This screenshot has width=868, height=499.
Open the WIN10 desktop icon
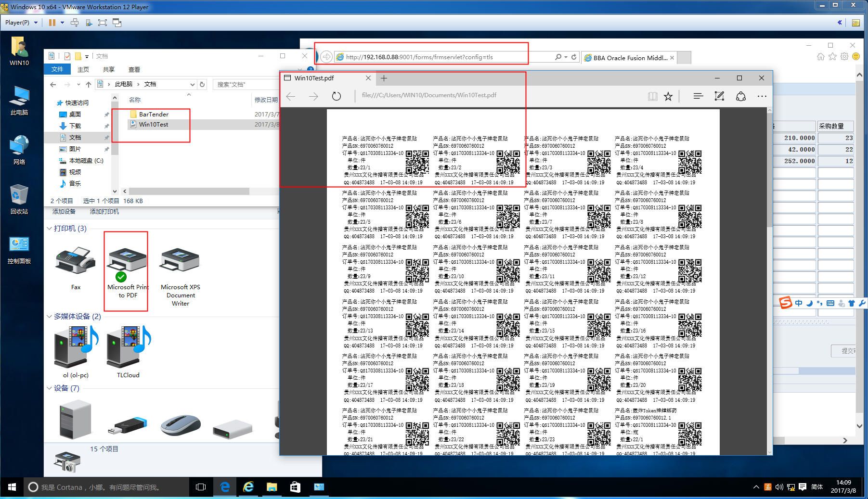click(19, 51)
